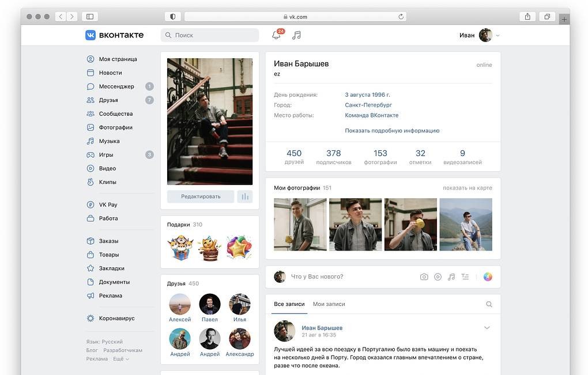Switch to Мои записи tab
588x375 pixels.
[329, 304]
